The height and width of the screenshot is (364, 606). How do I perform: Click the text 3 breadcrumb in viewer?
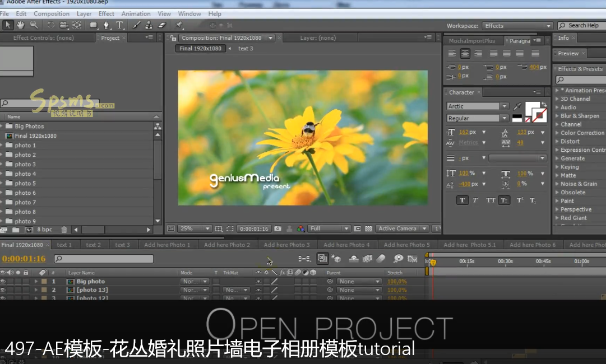click(246, 48)
